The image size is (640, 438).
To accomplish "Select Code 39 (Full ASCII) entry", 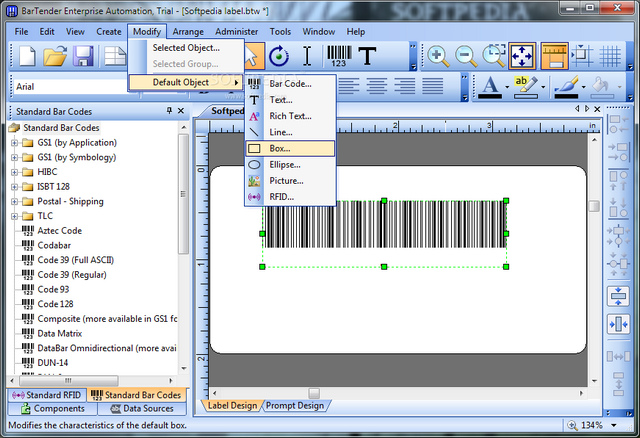I will click(76, 260).
